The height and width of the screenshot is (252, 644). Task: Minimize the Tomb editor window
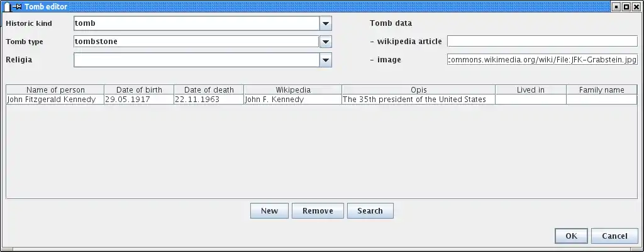pyautogui.click(x=616, y=6)
